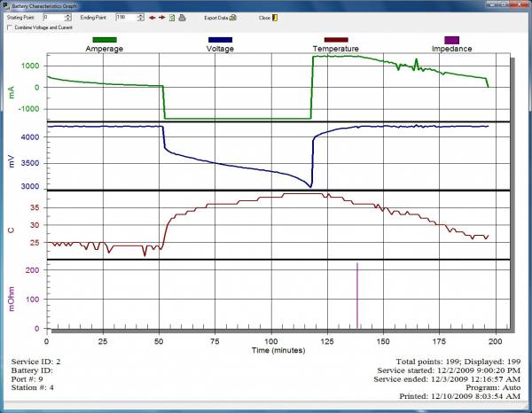Click the 4000 mV axis tick label
Screen dimensions: 532x413
(x=30, y=137)
